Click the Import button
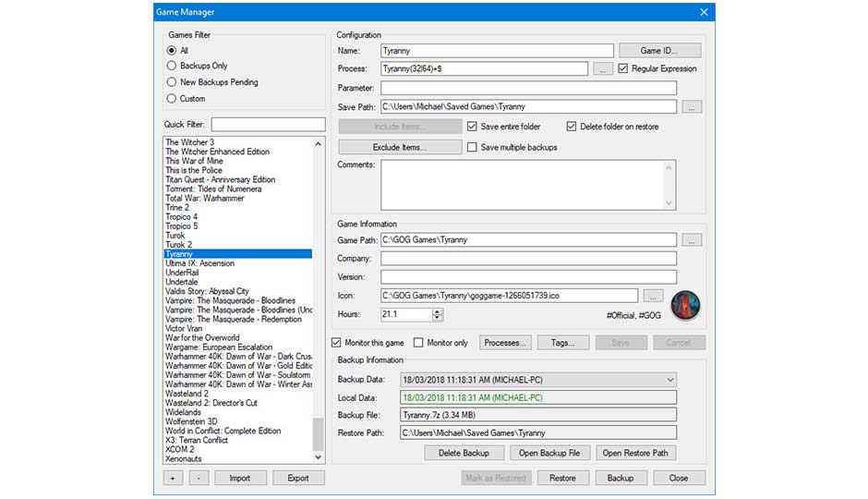The height and width of the screenshot is (499, 868). (x=240, y=478)
